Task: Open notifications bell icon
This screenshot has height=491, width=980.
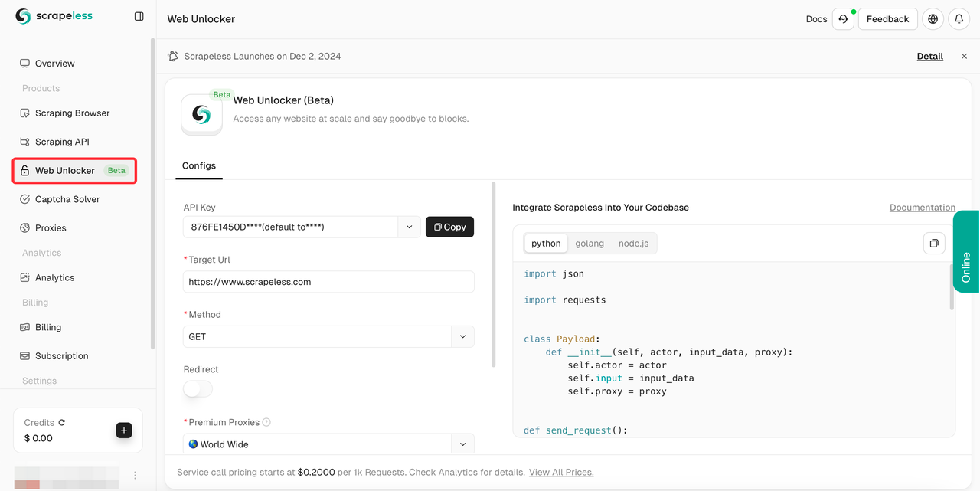Action: tap(959, 19)
